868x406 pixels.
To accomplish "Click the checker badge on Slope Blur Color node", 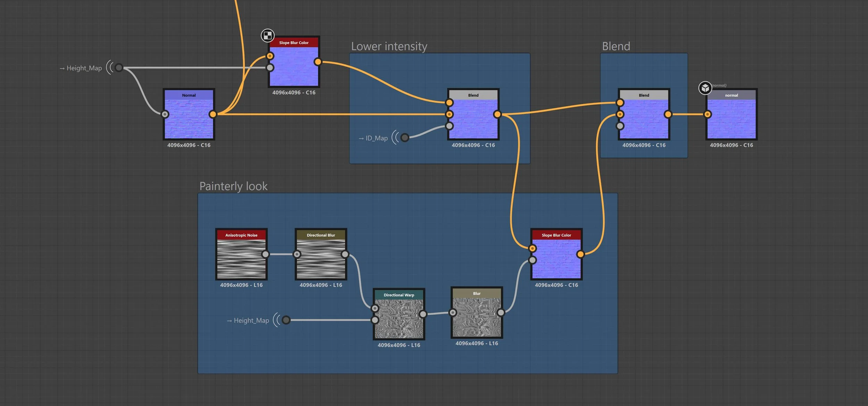I will tap(267, 35).
